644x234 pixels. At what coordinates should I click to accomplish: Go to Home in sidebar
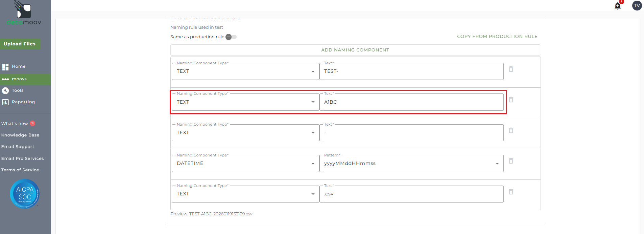click(x=19, y=66)
